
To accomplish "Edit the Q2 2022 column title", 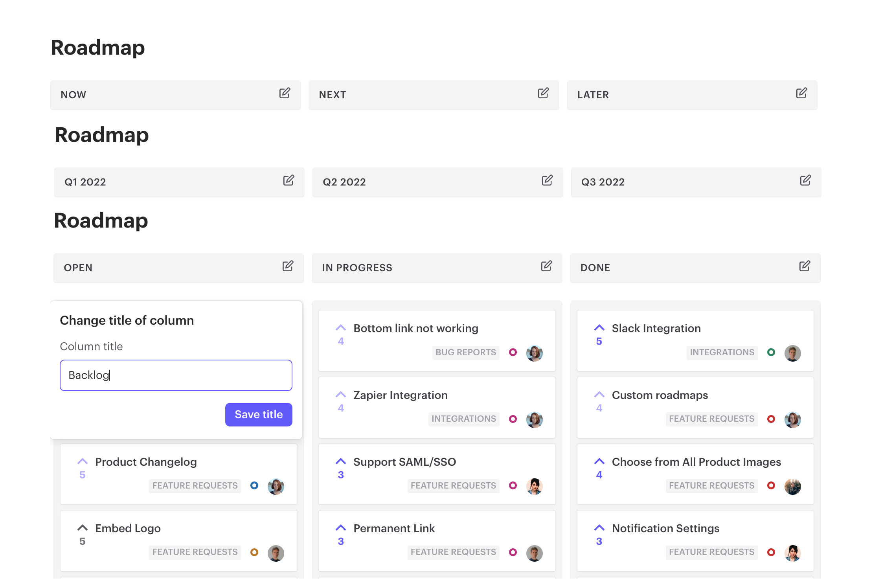I will coord(547,180).
